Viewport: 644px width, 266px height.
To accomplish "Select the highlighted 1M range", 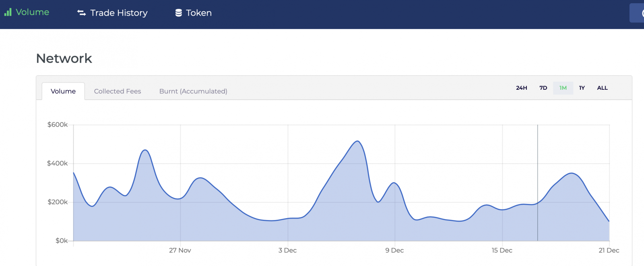I will [563, 88].
